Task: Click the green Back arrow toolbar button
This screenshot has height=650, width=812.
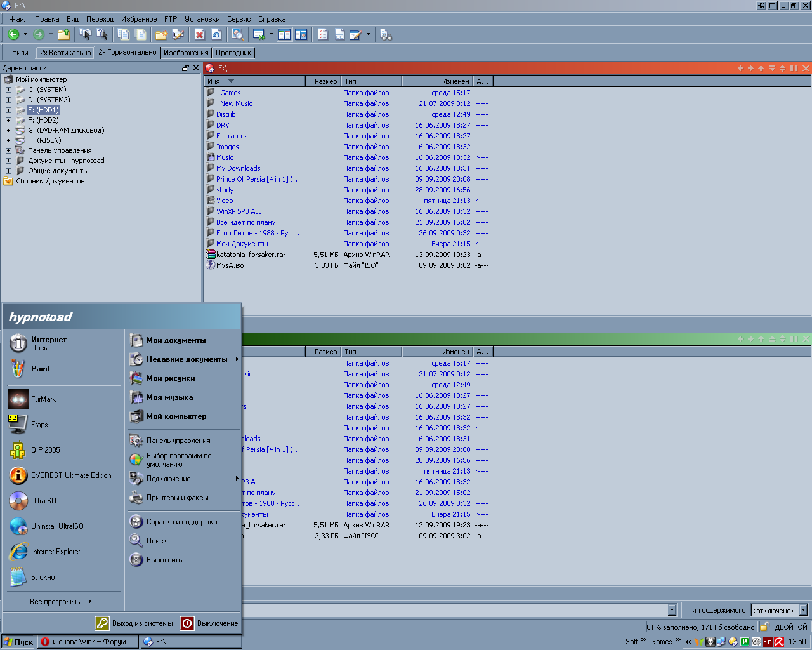Action: click(x=13, y=34)
